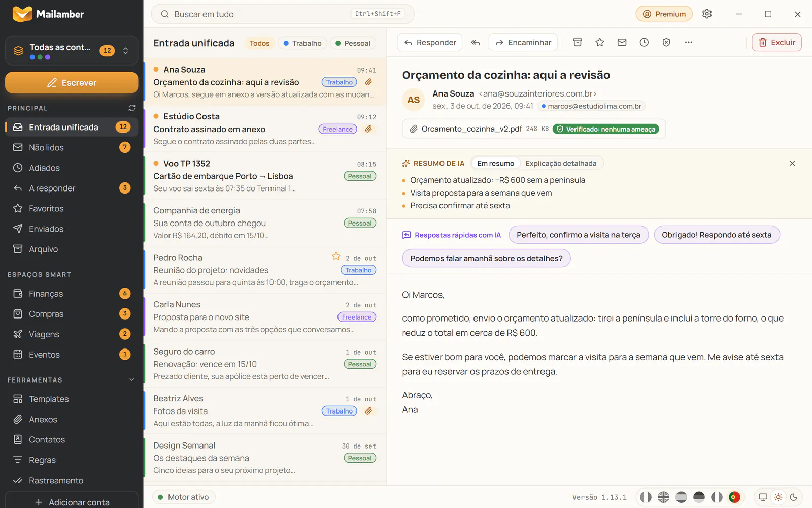Image resolution: width=812 pixels, height=508 pixels.
Task: Use quick reply "Perfeito, confirmo a visita na terça"
Action: click(x=579, y=235)
